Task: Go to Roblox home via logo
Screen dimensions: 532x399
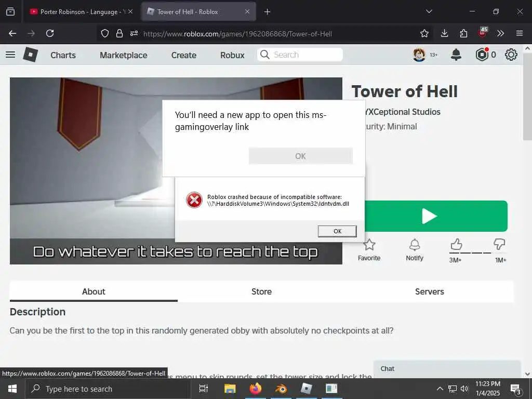Action: (30, 55)
